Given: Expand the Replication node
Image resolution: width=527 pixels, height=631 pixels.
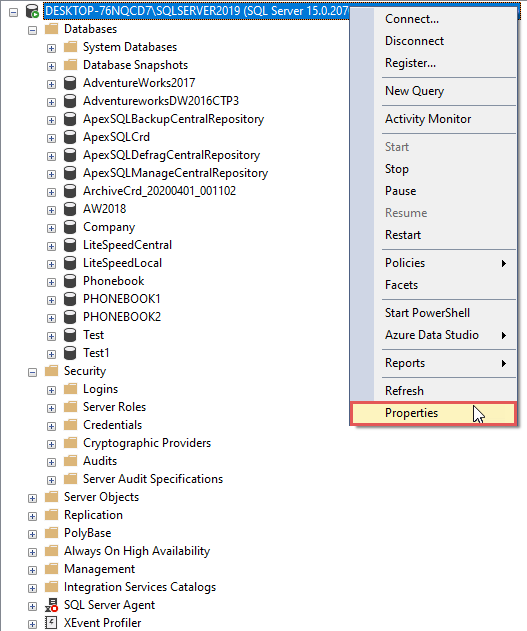Looking at the screenshot, I should [33, 516].
